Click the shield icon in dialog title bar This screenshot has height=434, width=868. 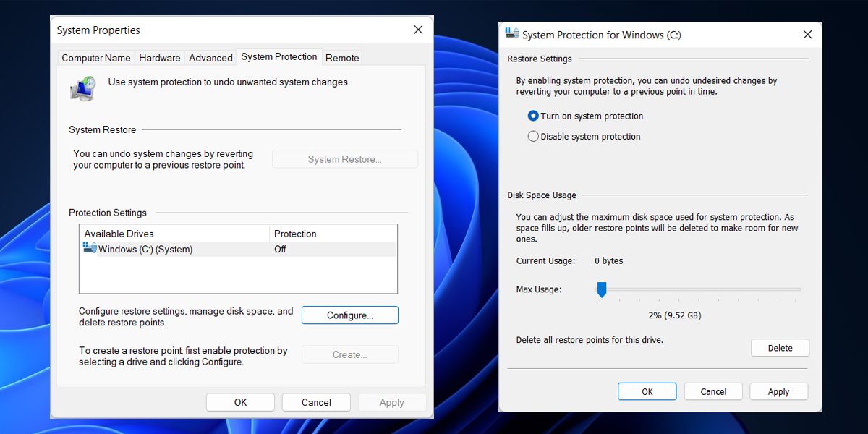511,33
